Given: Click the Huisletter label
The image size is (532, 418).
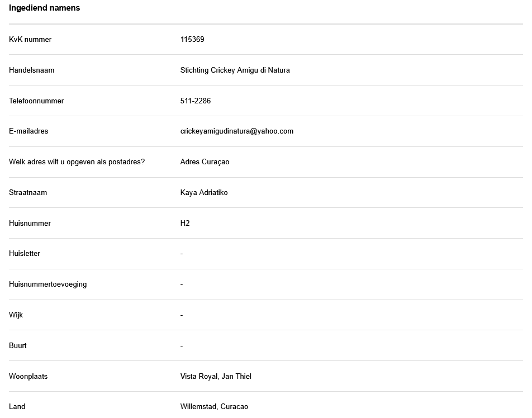Looking at the screenshot, I should (x=25, y=254).
